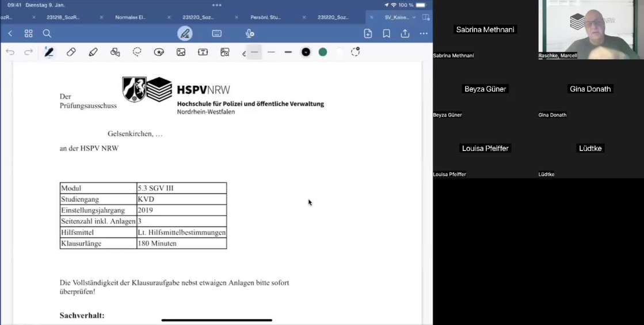The image size is (644, 325).
Task: Tap the battery indicator in status bar
Action: click(421, 5)
